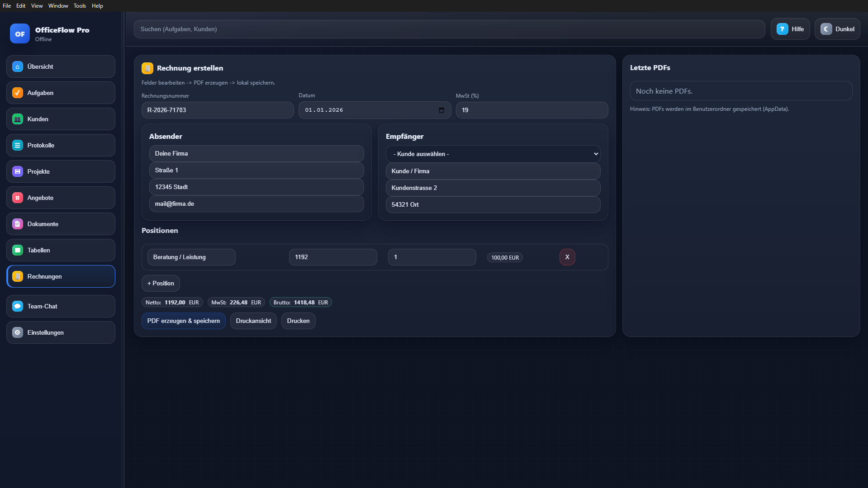The height and width of the screenshot is (488, 868).
Task: Click the Noch keine PDFs. placeholder
Action: pyautogui.click(x=741, y=91)
